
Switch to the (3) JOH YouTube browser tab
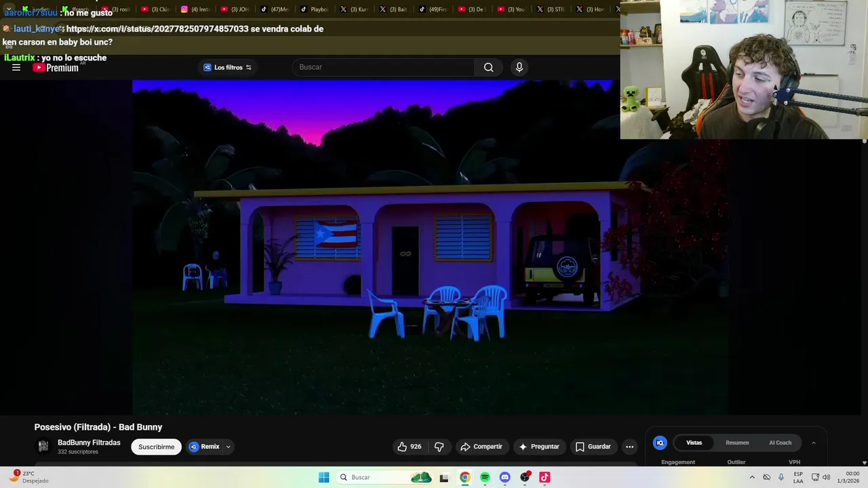[x=235, y=9]
